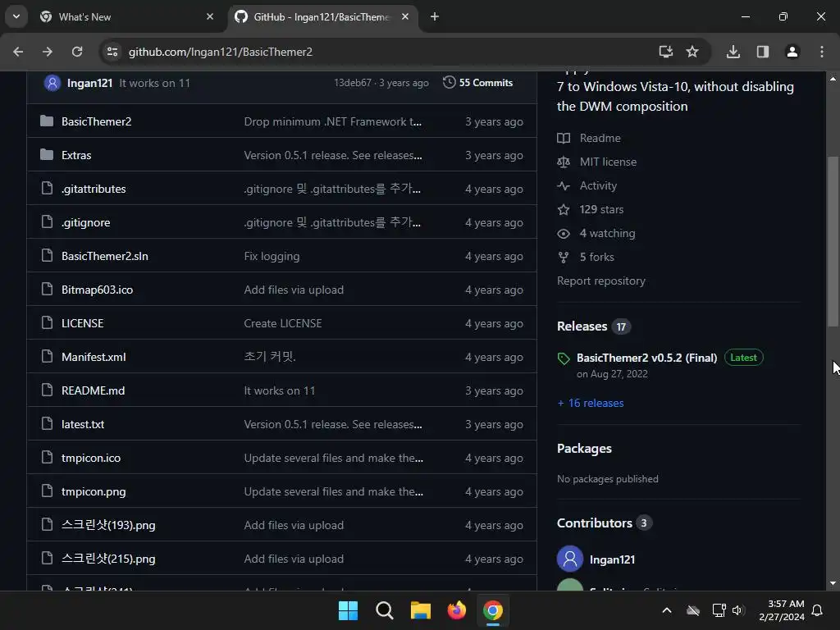Open 스크린샷(193).png file
Viewport: 840px width, 630px height.
[x=108, y=526]
